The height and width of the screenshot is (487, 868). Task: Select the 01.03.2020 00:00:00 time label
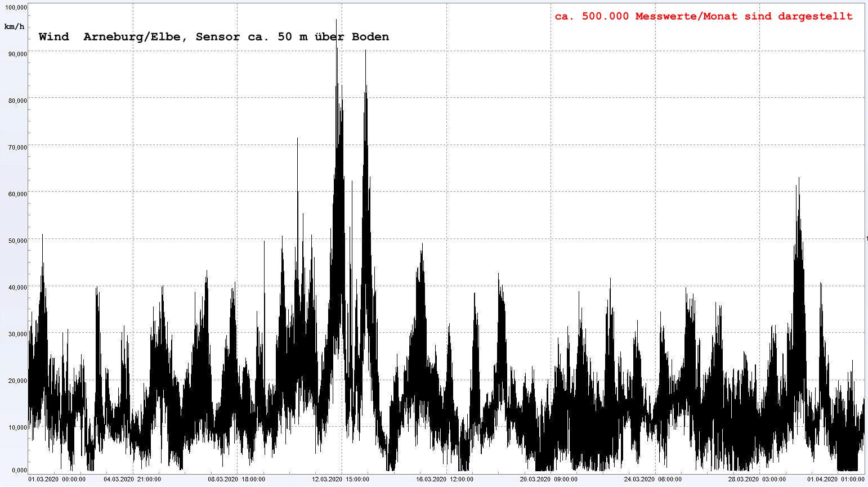tap(57, 480)
